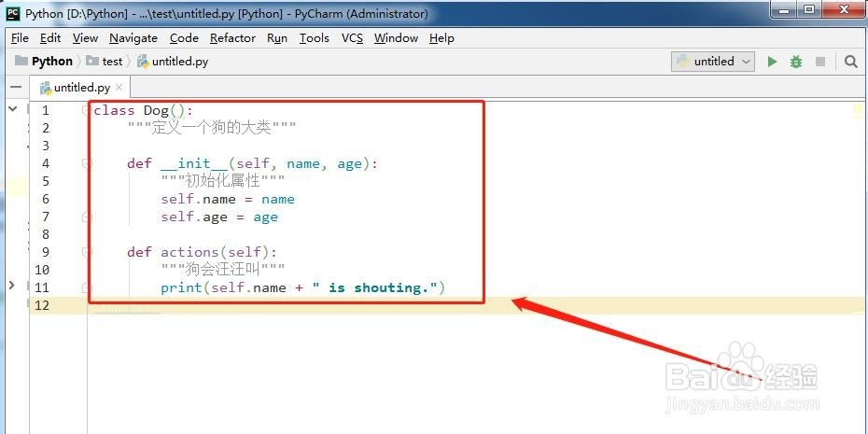The width and height of the screenshot is (868, 434).
Task: Click the test folder breadcrumb
Action: pyautogui.click(x=105, y=62)
